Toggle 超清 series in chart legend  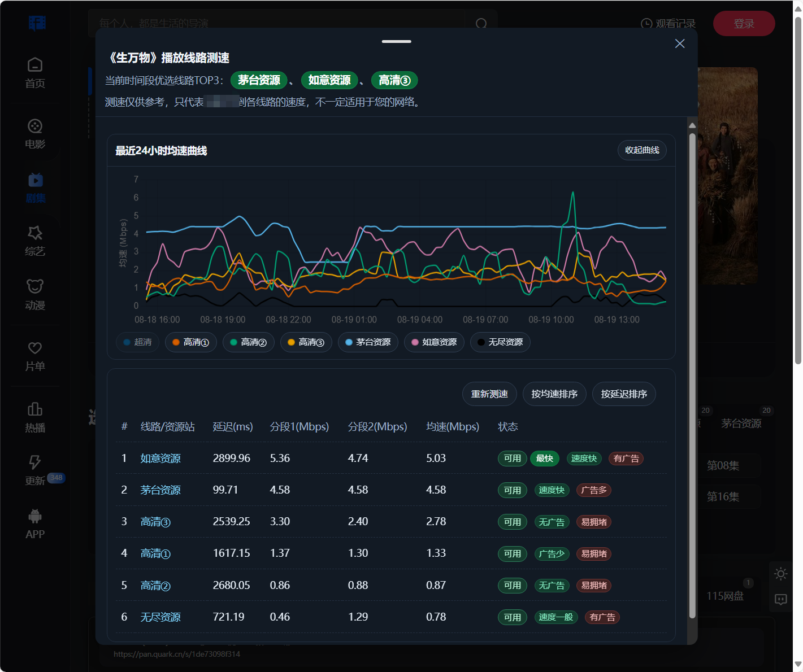[x=138, y=342]
